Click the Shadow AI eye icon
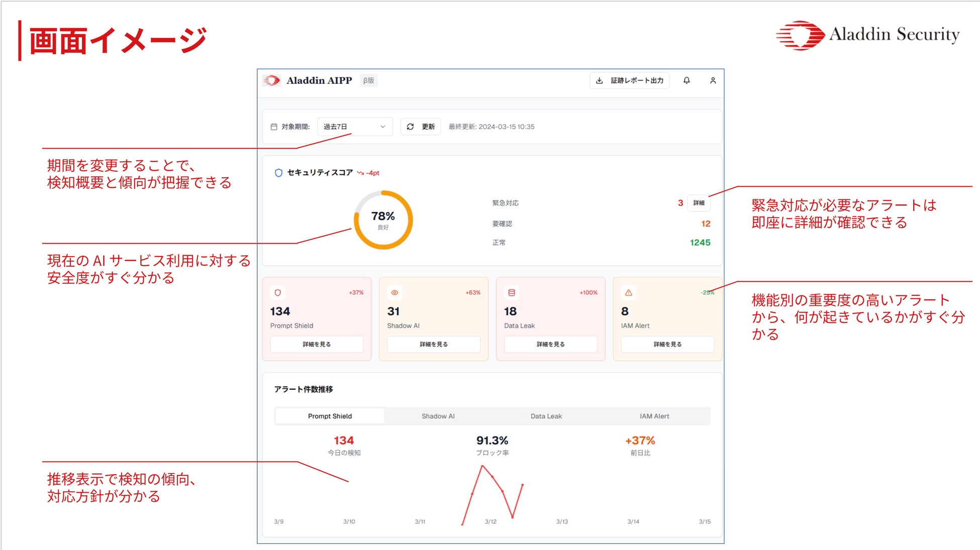Viewport: 980px width, 550px height. tap(395, 292)
